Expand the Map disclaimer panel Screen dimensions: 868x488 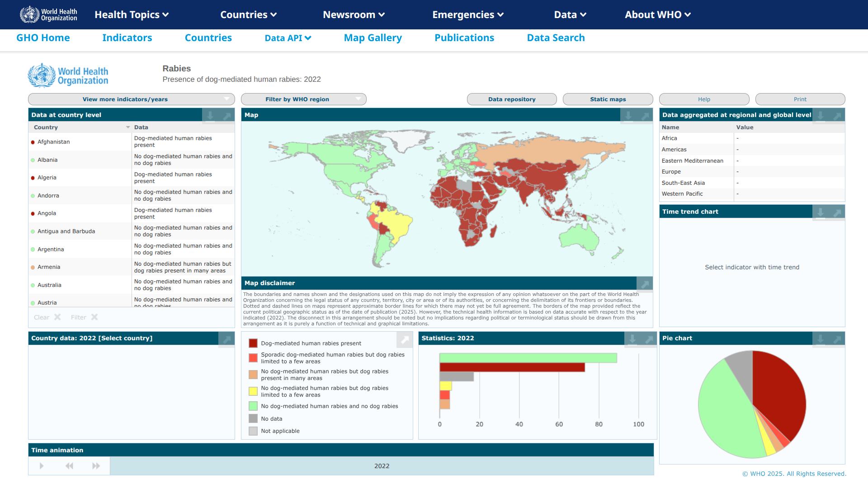645,284
